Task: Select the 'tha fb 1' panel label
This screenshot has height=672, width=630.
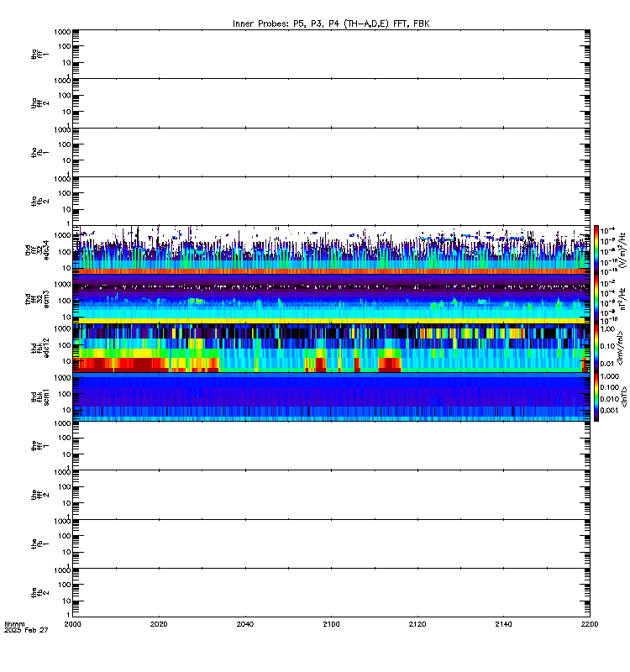Action: (39, 152)
